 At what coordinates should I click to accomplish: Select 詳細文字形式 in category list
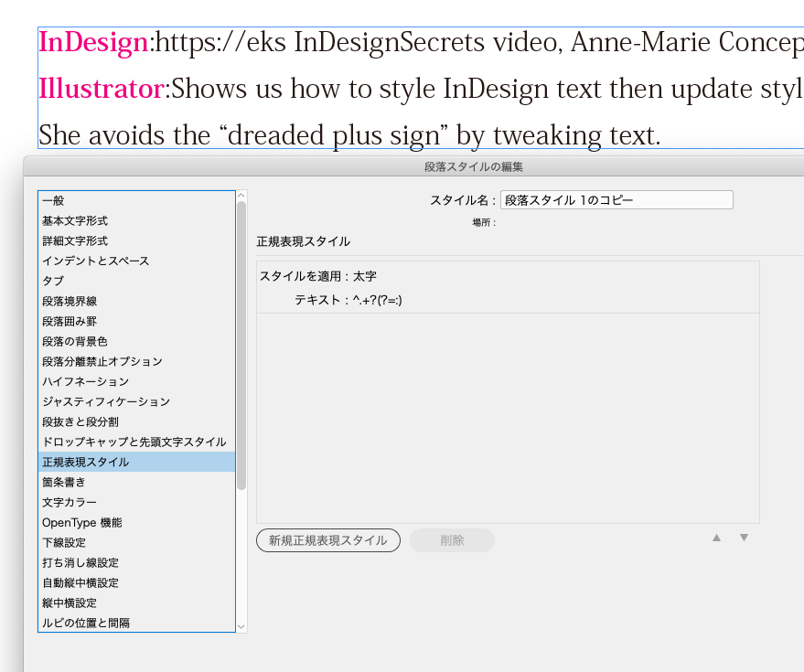pyautogui.click(x=136, y=241)
